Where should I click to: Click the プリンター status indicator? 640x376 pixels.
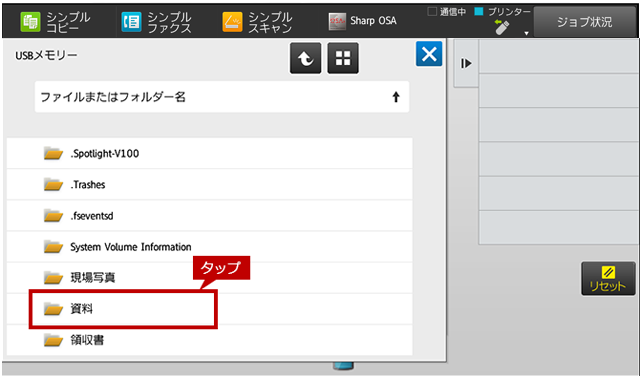[503, 12]
